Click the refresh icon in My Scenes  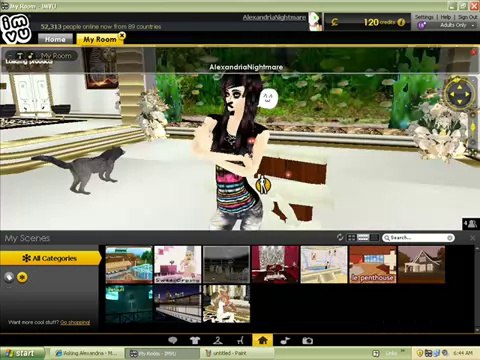(340, 237)
